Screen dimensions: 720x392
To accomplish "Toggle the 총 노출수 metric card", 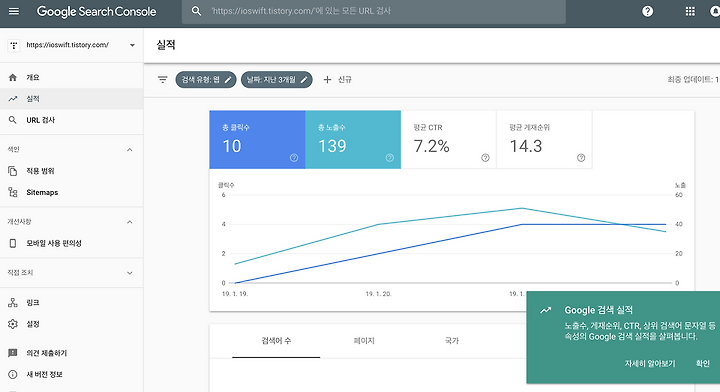I will coord(353,140).
